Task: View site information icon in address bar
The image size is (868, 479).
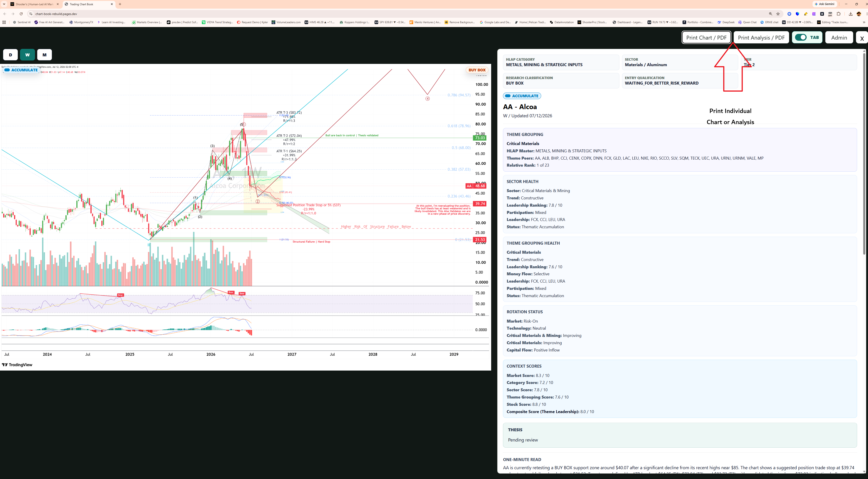Action: 31,14
